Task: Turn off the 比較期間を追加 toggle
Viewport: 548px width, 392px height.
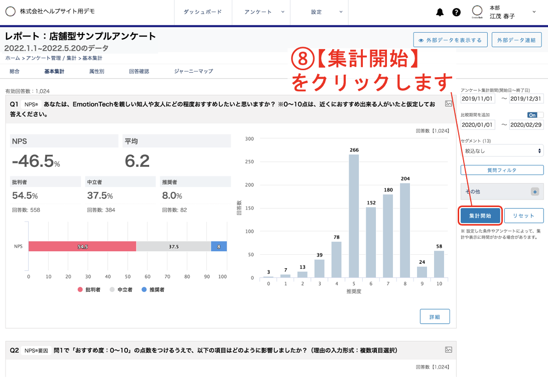Action: click(534, 115)
